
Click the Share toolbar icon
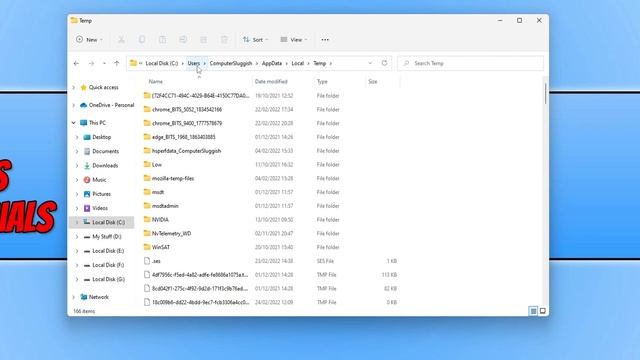(203, 40)
